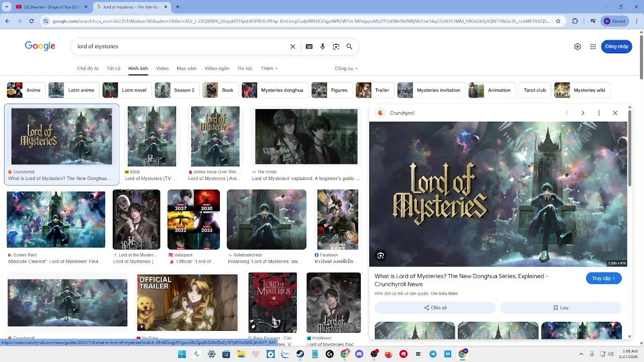Switch to the Chế độ AI tab

(88, 68)
